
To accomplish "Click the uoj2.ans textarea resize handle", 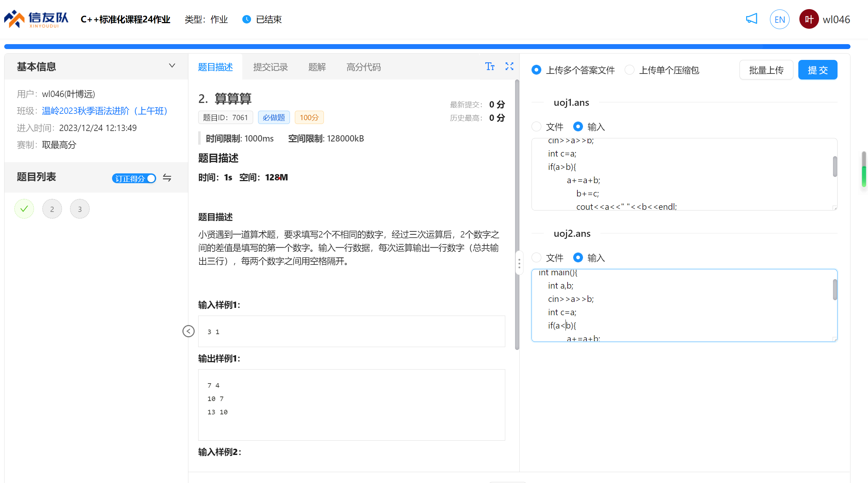I will pos(835,339).
